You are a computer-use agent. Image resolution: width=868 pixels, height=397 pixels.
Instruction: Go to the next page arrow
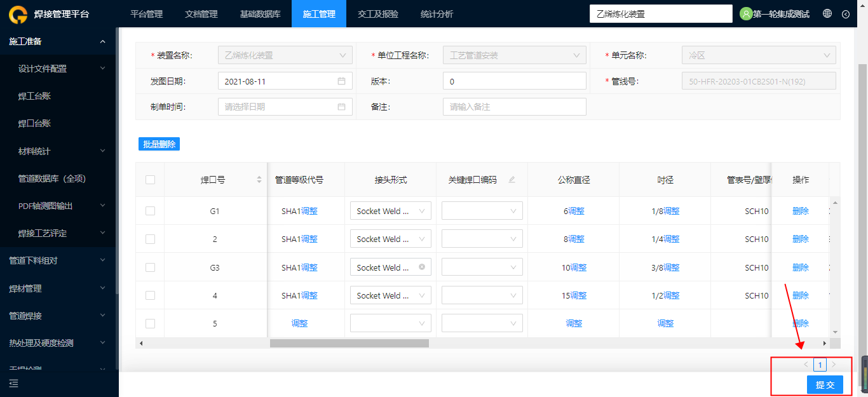834,365
